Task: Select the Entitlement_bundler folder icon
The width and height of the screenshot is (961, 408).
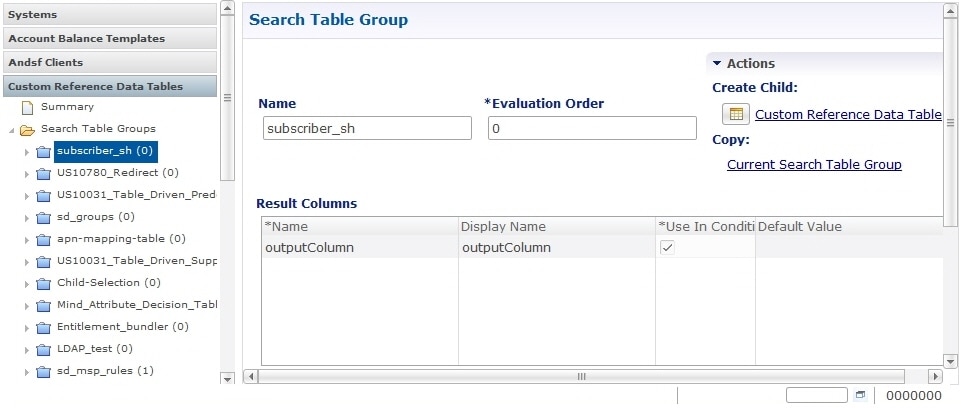Action: click(43, 328)
